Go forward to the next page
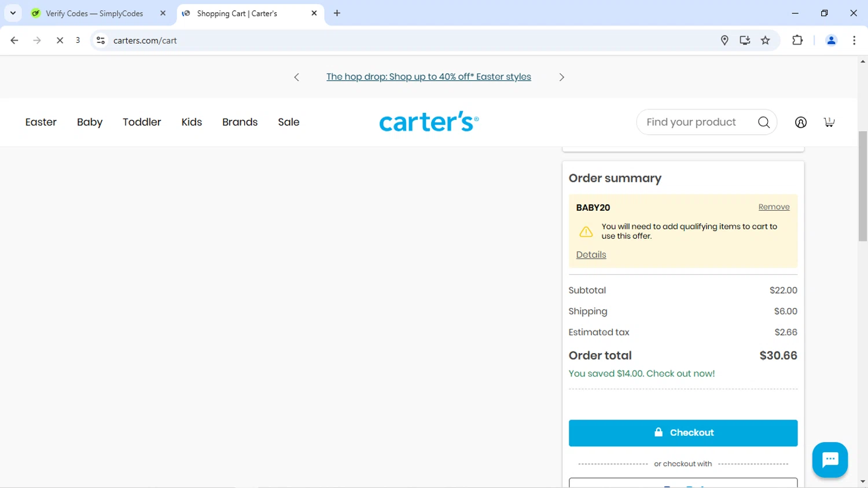Image resolution: width=868 pixels, height=488 pixels. [37, 41]
